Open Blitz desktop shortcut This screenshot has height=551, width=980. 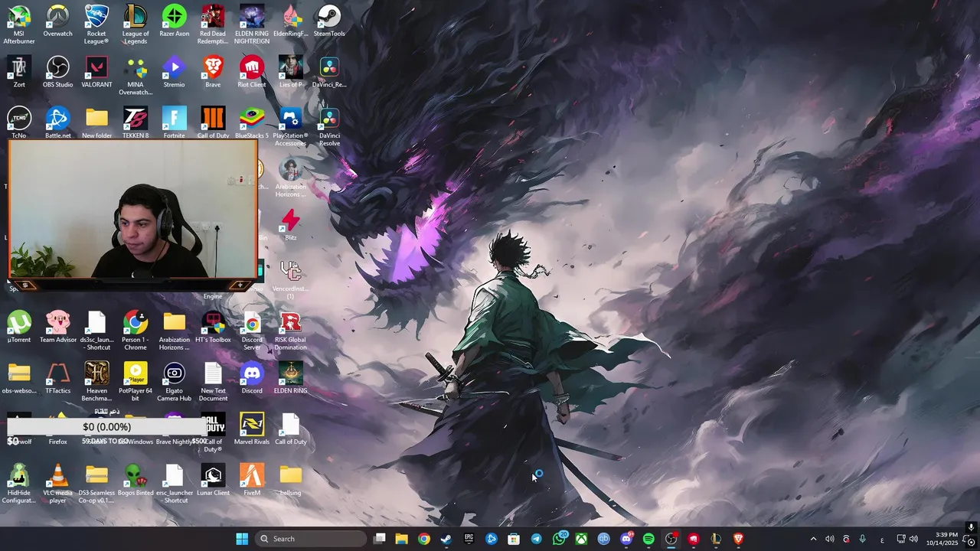[x=290, y=226]
